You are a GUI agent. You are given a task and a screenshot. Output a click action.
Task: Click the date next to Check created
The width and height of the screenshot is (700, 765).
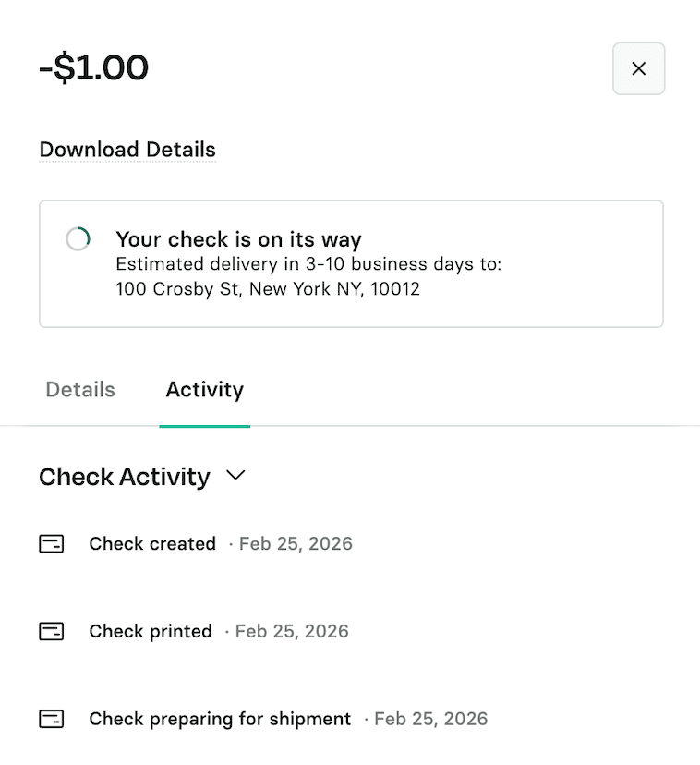(296, 544)
